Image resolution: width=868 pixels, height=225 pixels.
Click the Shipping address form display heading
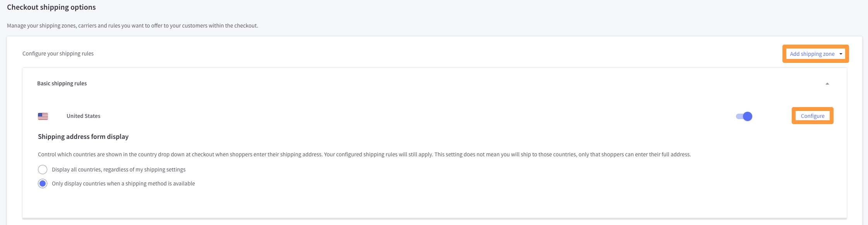pos(83,137)
